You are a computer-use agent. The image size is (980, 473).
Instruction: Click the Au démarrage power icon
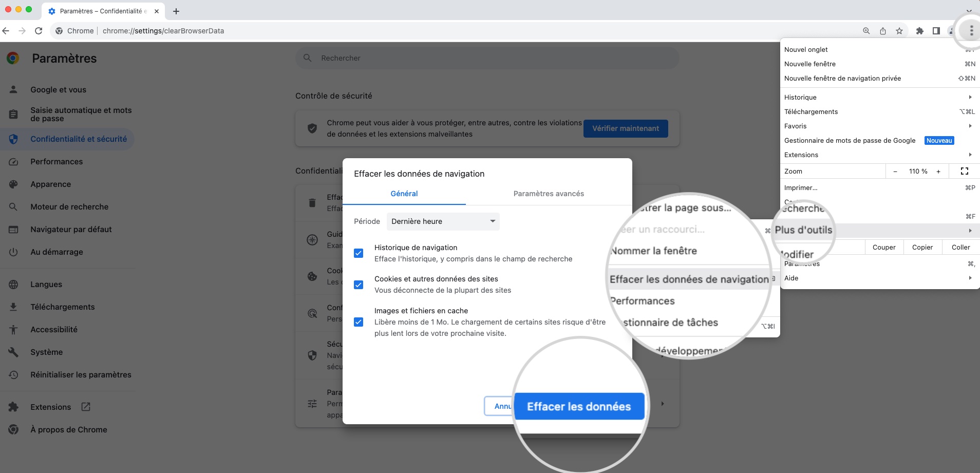(14, 252)
